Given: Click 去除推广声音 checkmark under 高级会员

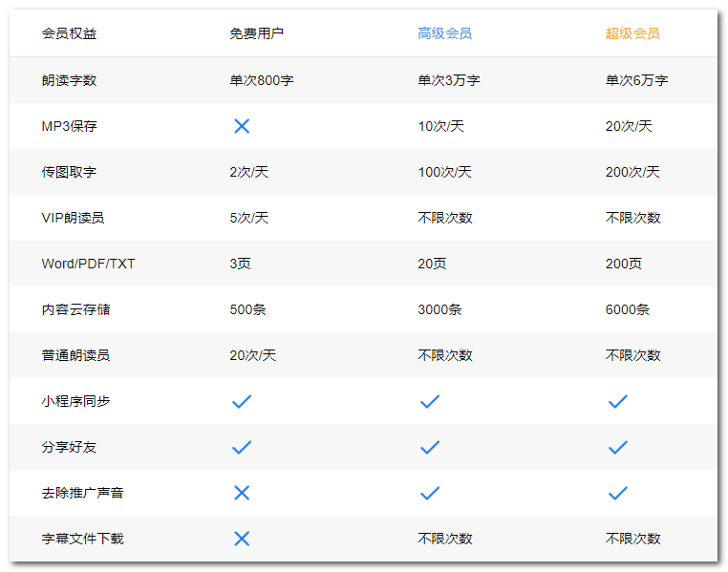Looking at the screenshot, I should pyautogui.click(x=430, y=493).
